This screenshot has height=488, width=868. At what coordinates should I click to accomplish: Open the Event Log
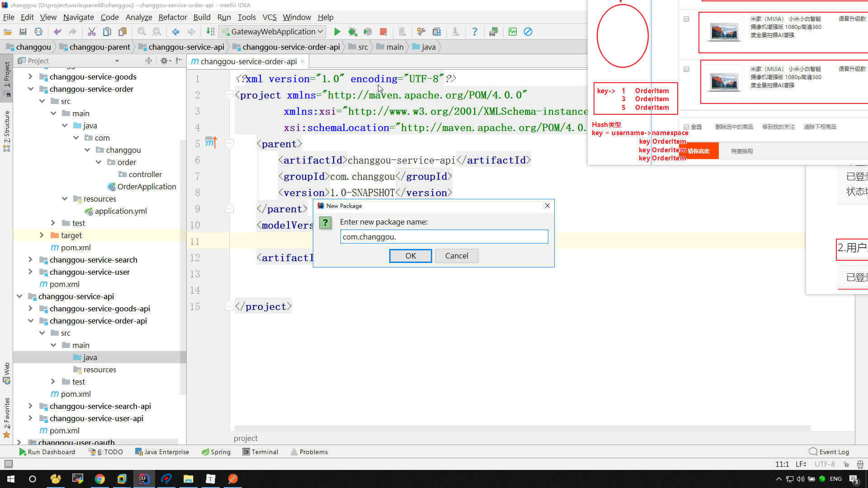tap(829, 452)
